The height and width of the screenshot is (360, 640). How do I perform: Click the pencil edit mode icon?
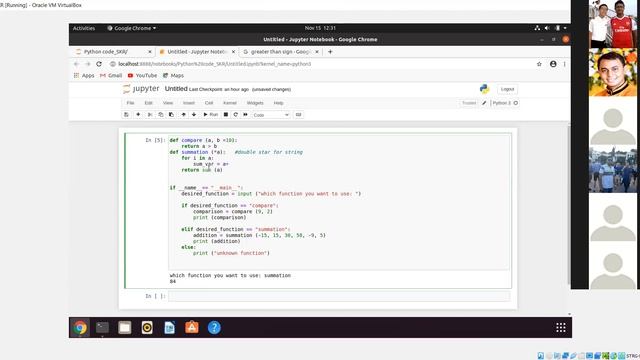tap(484, 103)
